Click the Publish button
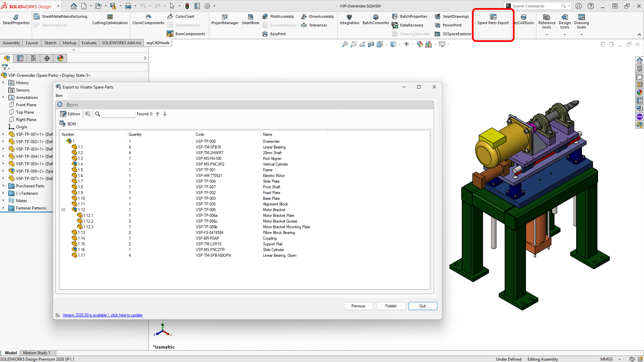The image size is (644, 362). coord(391,306)
